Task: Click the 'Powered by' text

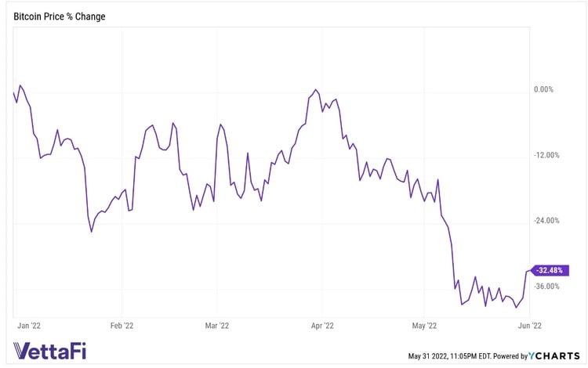Action: (x=510, y=356)
